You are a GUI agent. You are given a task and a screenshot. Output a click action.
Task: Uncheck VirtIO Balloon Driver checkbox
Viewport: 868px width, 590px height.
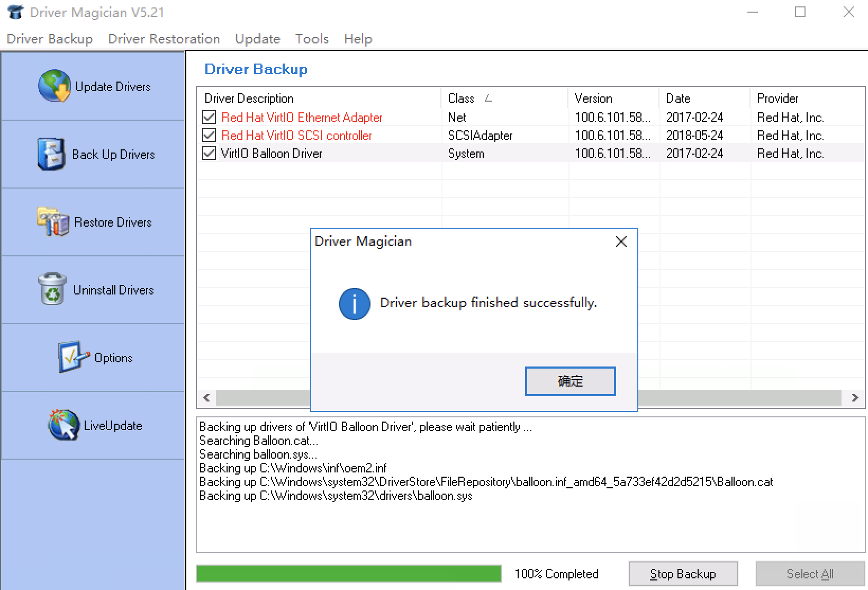pos(209,153)
